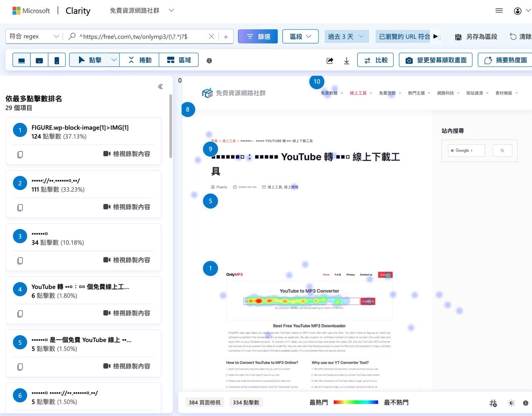Image resolution: width=532 pixels, height=416 pixels.
Task: Click 另存為區段 save as segment
Action: point(476,37)
